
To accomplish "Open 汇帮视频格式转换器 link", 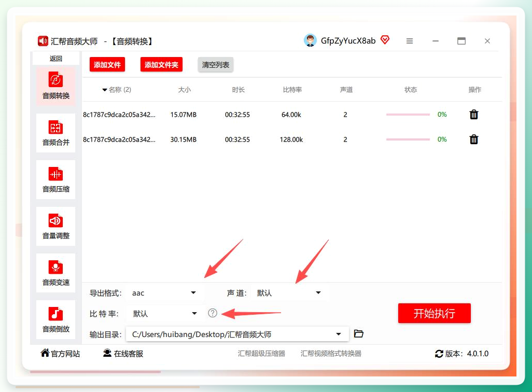I will 331,354.
